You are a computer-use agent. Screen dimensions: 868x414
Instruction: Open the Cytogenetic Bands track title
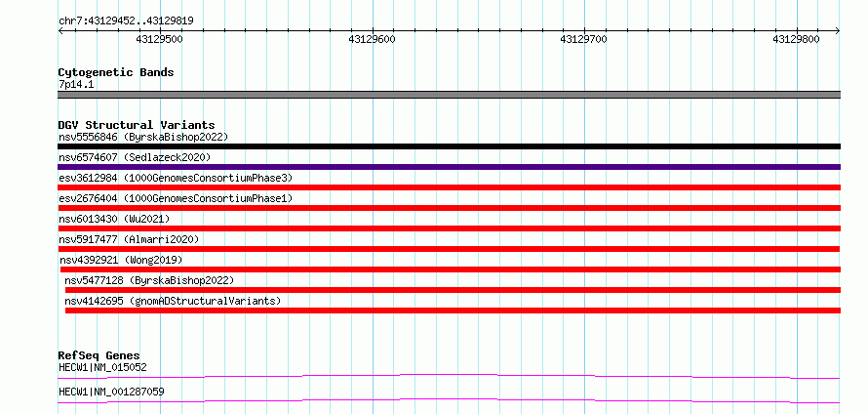click(x=116, y=72)
